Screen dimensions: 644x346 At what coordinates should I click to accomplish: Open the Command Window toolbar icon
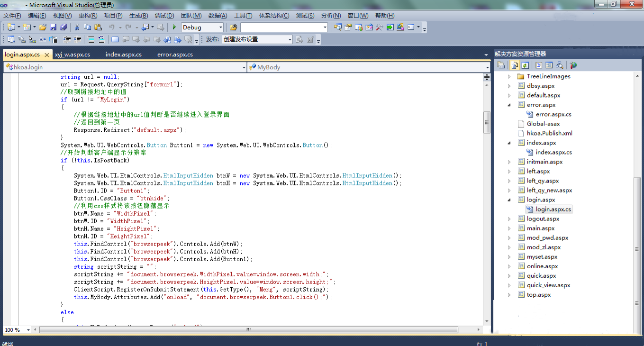(x=411, y=27)
